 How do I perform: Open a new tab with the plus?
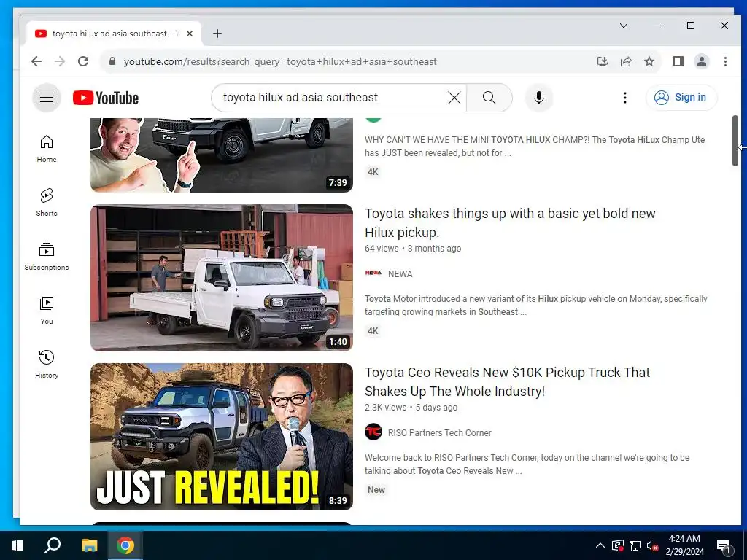tap(217, 34)
